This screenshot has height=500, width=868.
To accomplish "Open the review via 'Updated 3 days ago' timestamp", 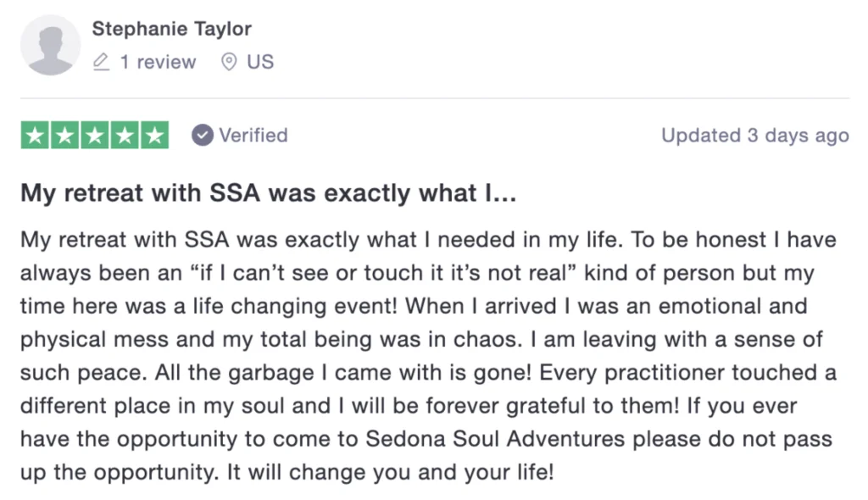I will [x=754, y=135].
